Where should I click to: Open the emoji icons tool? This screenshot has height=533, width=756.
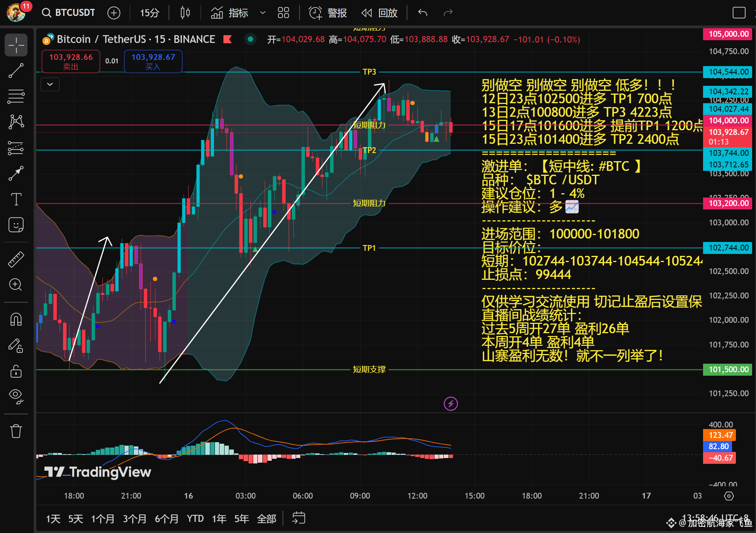16,225
